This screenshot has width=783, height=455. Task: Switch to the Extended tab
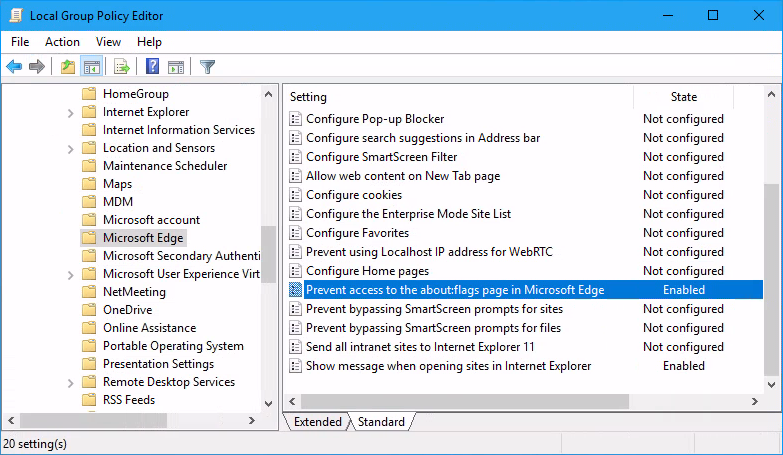coord(317,422)
